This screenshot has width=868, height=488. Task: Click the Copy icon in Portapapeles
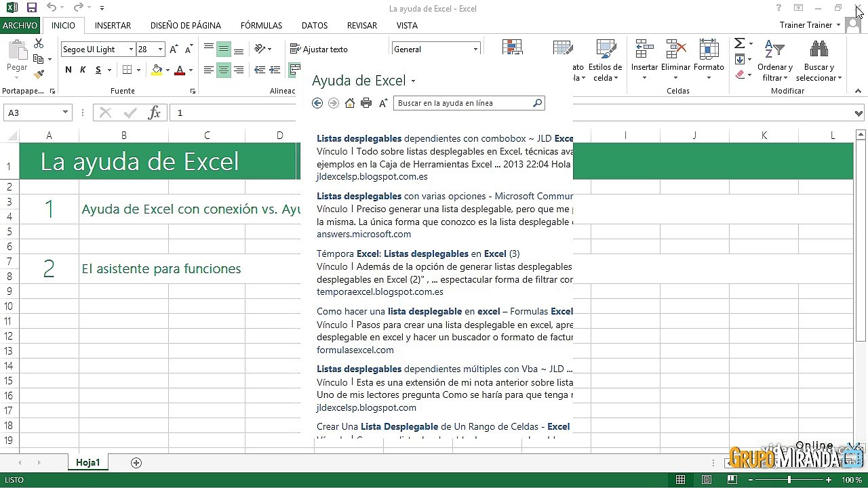(39, 59)
